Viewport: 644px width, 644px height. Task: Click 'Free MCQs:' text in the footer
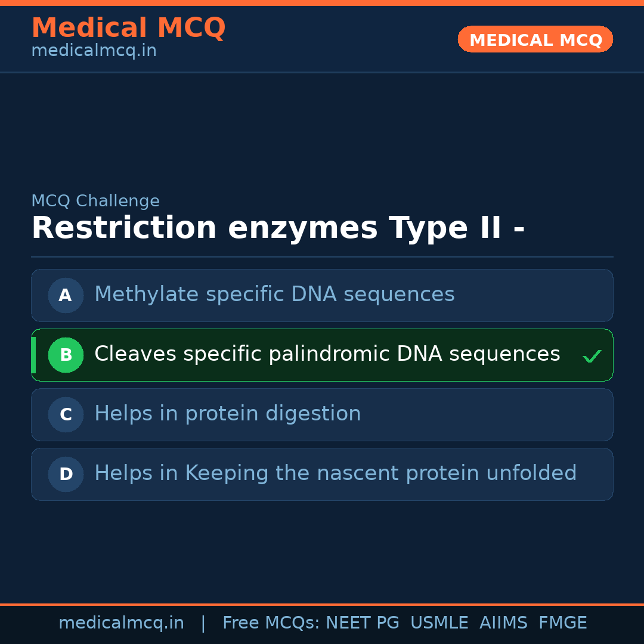pyautogui.click(x=271, y=623)
